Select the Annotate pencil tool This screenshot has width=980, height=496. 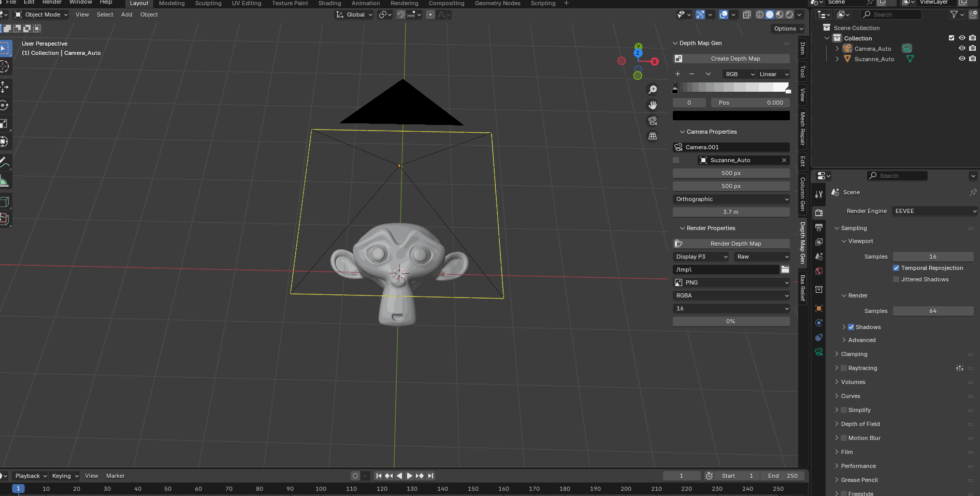(4, 162)
